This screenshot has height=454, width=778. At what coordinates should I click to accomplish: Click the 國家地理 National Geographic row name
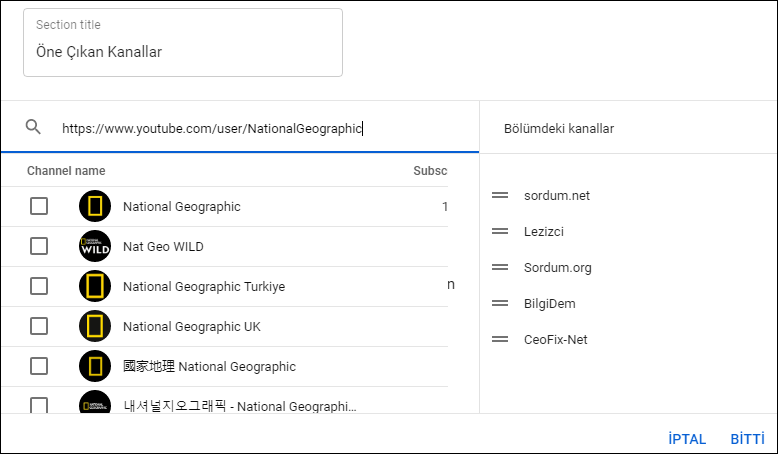(209, 367)
